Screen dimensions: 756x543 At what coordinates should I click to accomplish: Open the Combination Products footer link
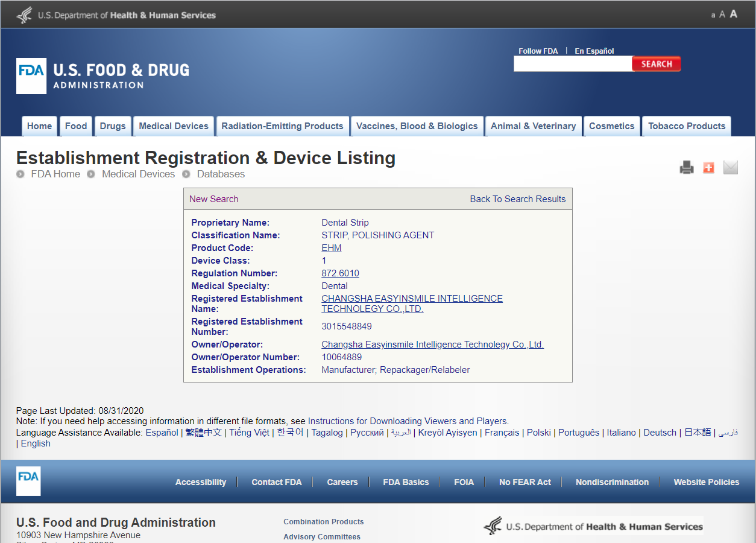tap(324, 522)
